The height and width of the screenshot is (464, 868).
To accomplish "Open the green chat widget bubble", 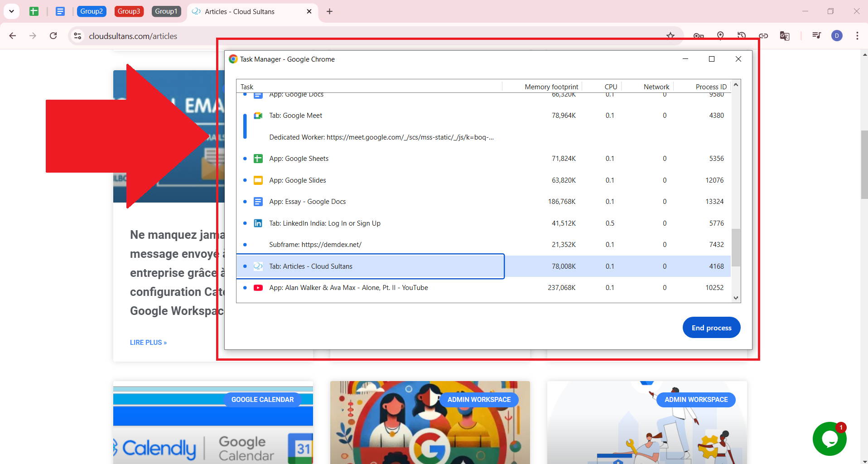I will 829,439.
